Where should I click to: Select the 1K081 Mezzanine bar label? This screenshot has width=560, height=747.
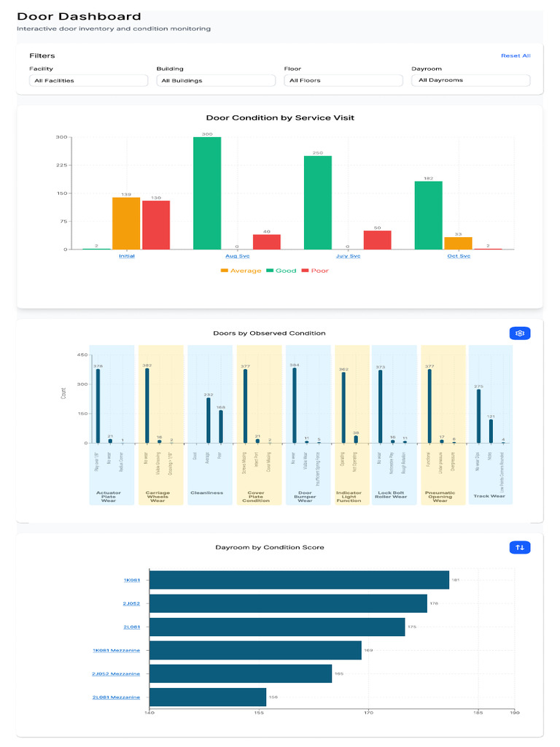(x=116, y=650)
